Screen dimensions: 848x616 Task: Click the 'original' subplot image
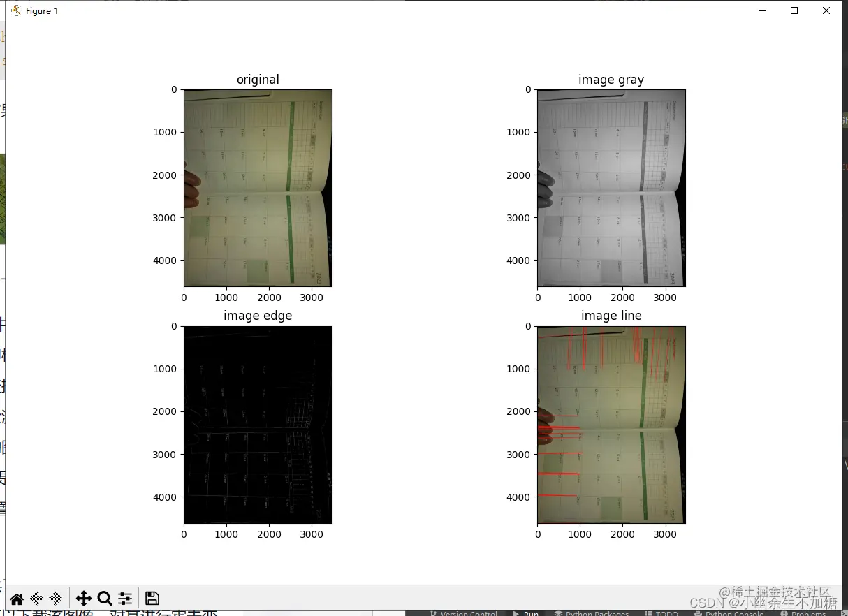coord(258,188)
